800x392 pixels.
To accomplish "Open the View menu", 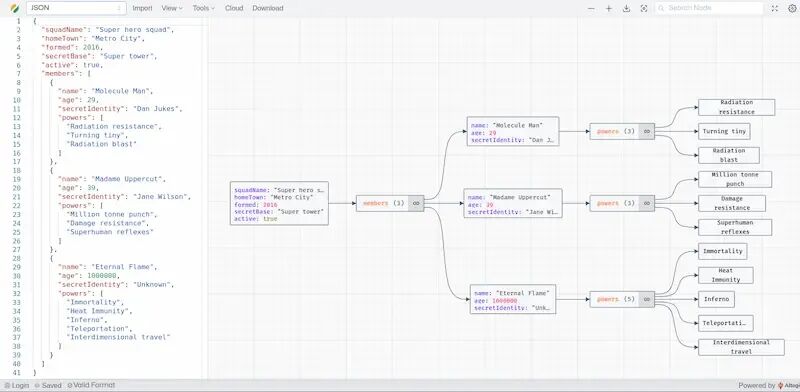I will (172, 8).
